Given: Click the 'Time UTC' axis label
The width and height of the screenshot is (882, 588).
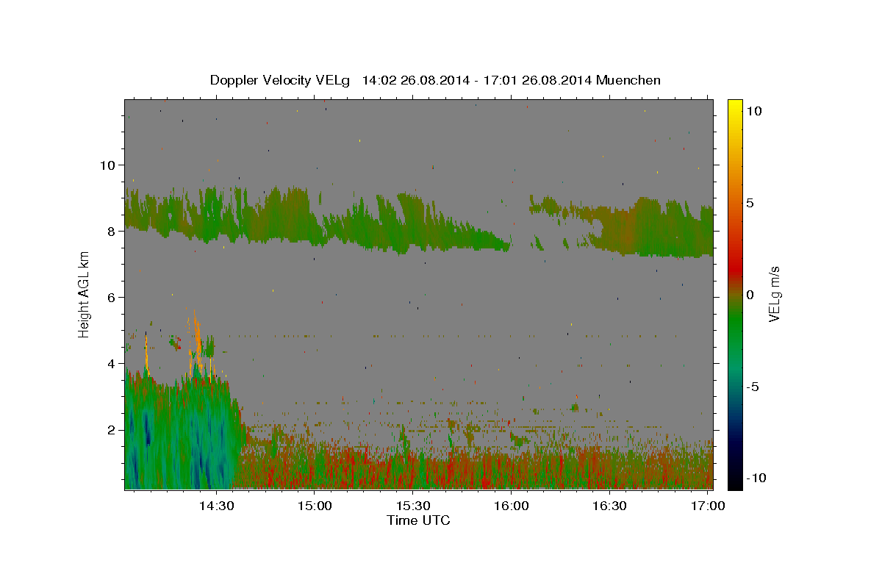Looking at the screenshot, I should click(x=418, y=520).
